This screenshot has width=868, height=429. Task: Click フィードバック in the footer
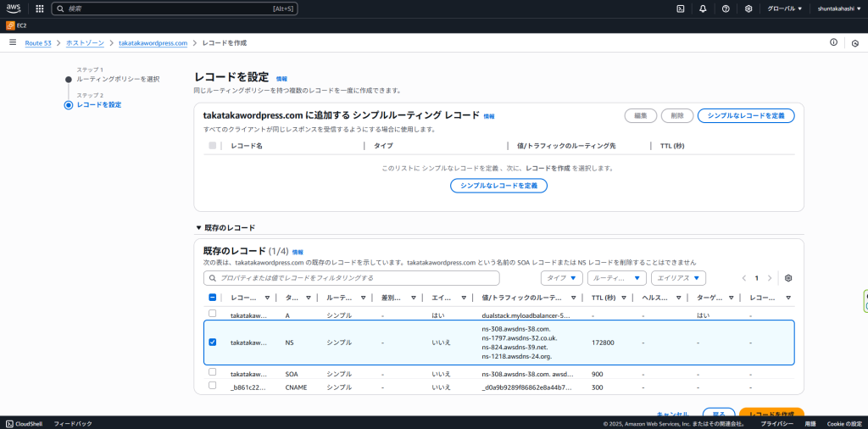point(73,423)
